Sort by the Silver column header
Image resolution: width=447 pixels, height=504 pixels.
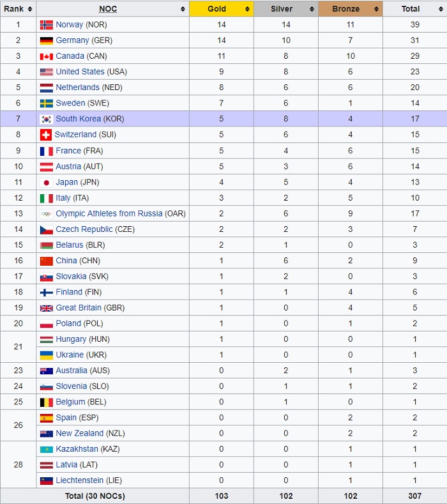point(281,9)
